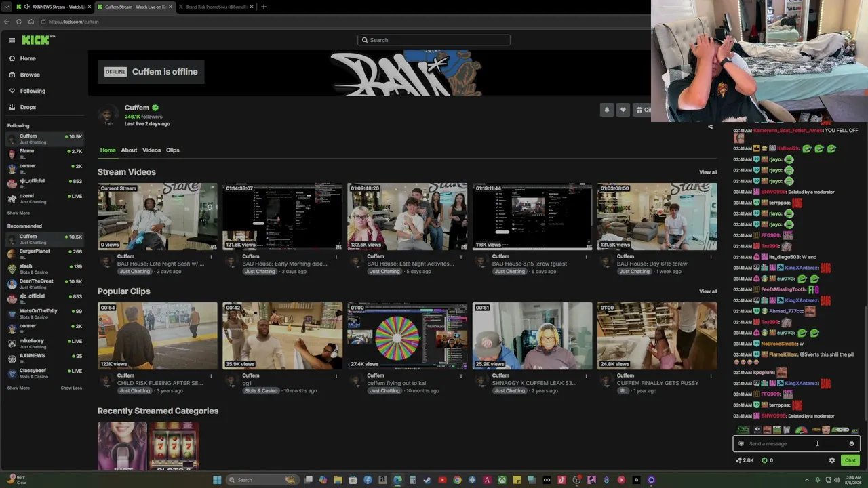Go to Home in the Kick sidebar

28,58
